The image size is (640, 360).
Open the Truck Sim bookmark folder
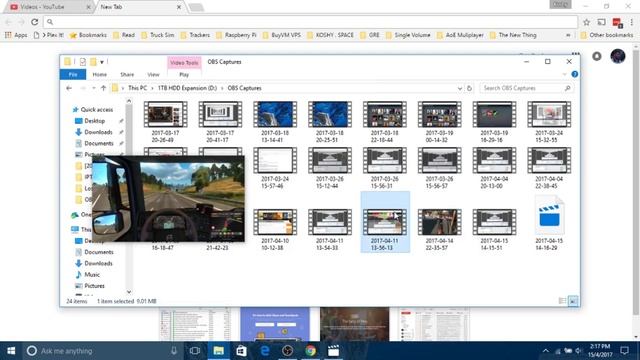point(158,35)
